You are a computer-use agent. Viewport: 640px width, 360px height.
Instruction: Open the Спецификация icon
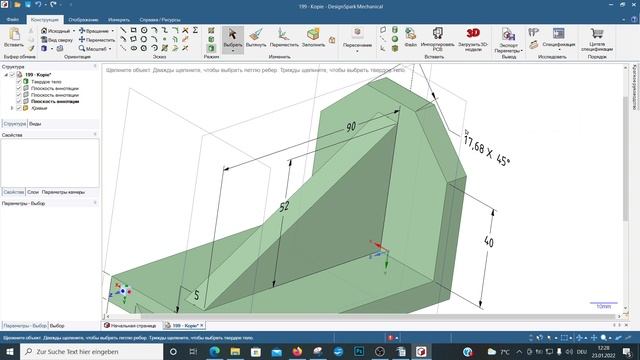(558, 37)
